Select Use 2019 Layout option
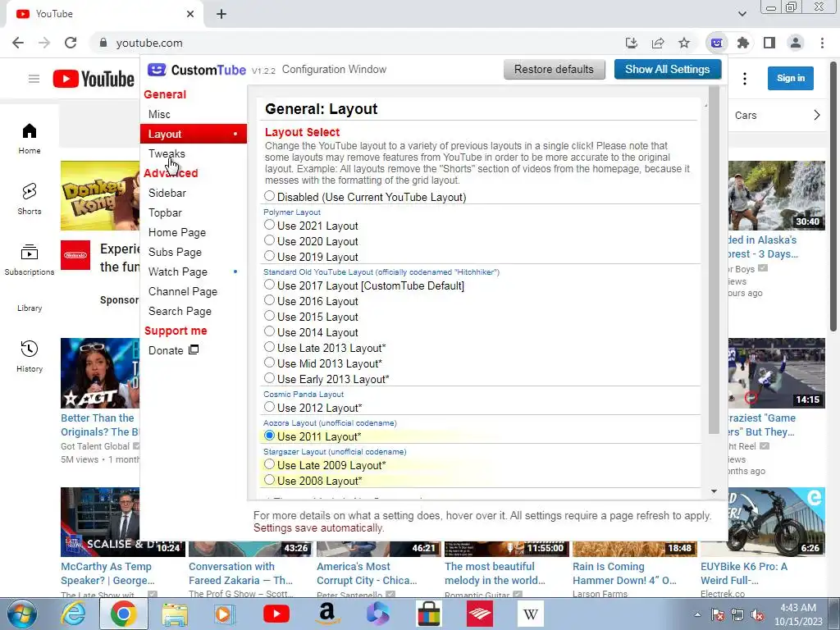 pyautogui.click(x=269, y=256)
